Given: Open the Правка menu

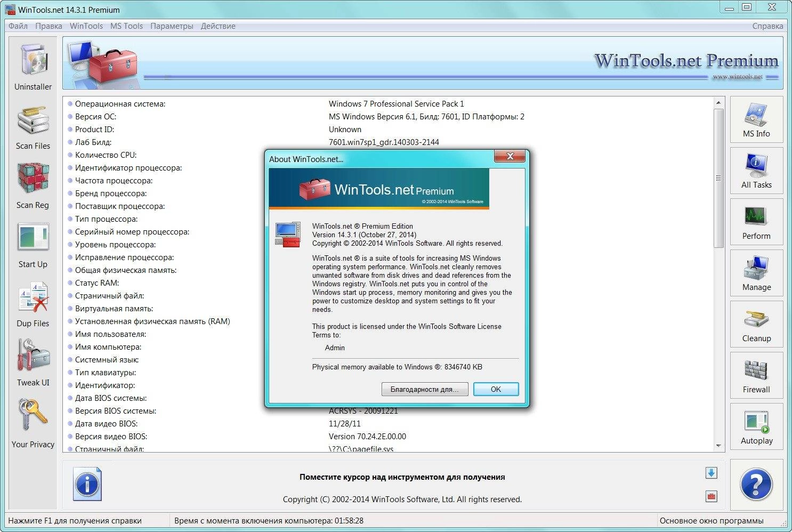Looking at the screenshot, I should tap(49, 26).
